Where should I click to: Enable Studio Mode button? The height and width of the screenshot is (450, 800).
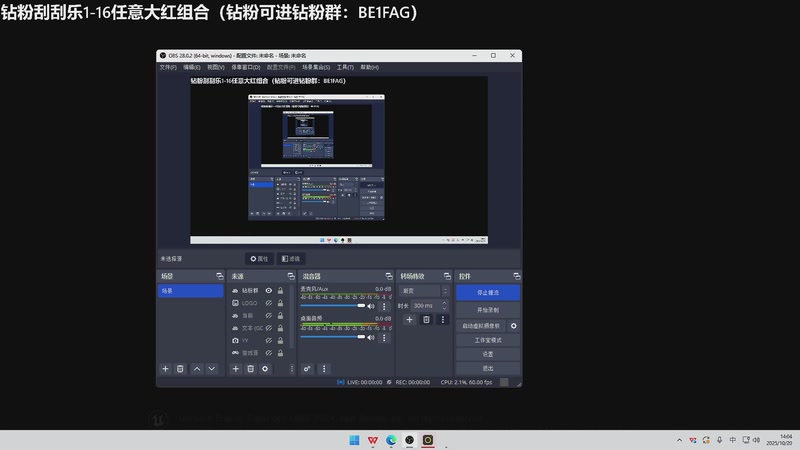[488, 340]
